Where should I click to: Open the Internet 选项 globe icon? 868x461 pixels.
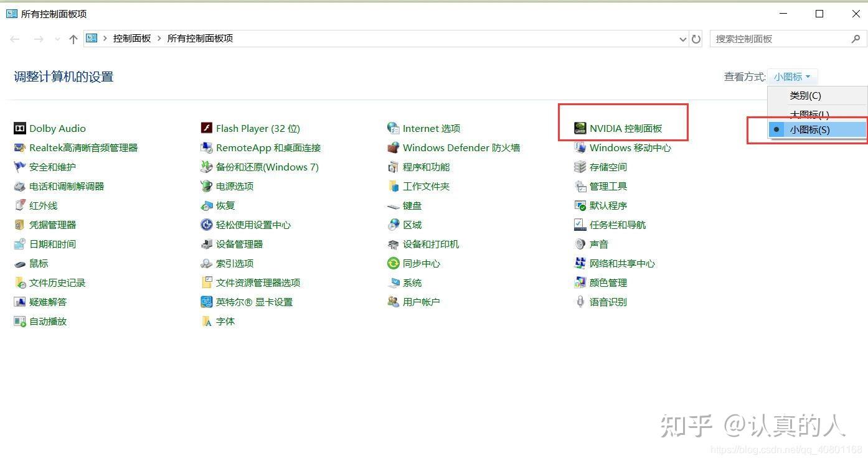point(393,129)
